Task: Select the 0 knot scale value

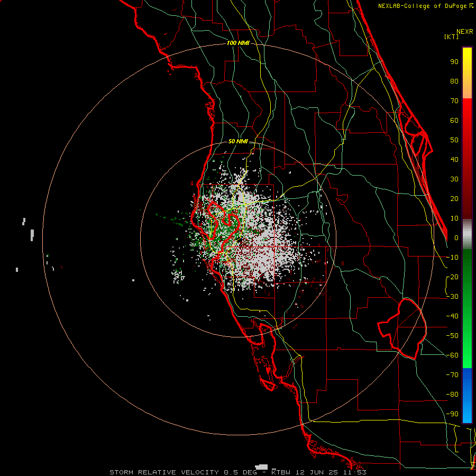Action: [x=456, y=238]
